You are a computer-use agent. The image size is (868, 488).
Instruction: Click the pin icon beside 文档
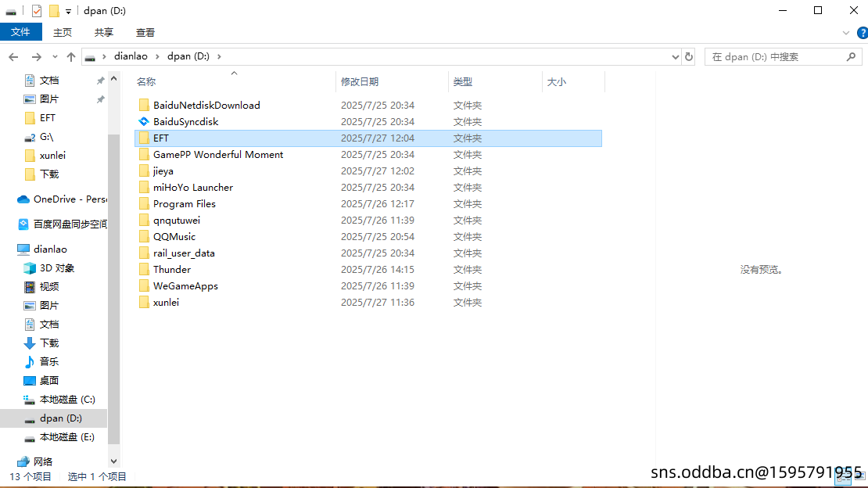100,81
